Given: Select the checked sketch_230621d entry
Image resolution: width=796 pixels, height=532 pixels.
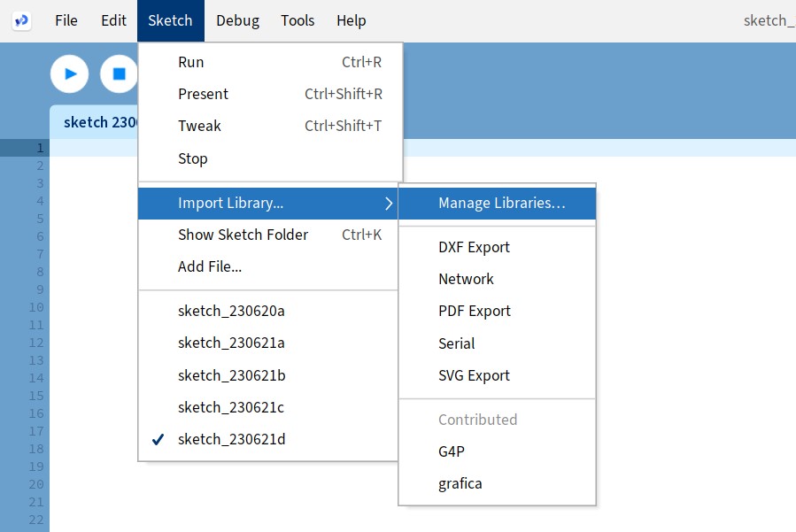Looking at the screenshot, I should [231, 439].
